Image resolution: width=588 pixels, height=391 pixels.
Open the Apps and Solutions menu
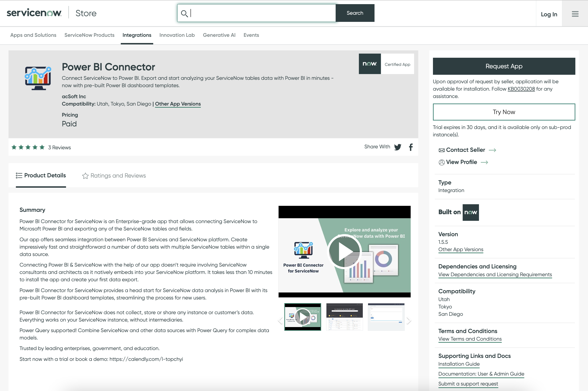(x=33, y=35)
